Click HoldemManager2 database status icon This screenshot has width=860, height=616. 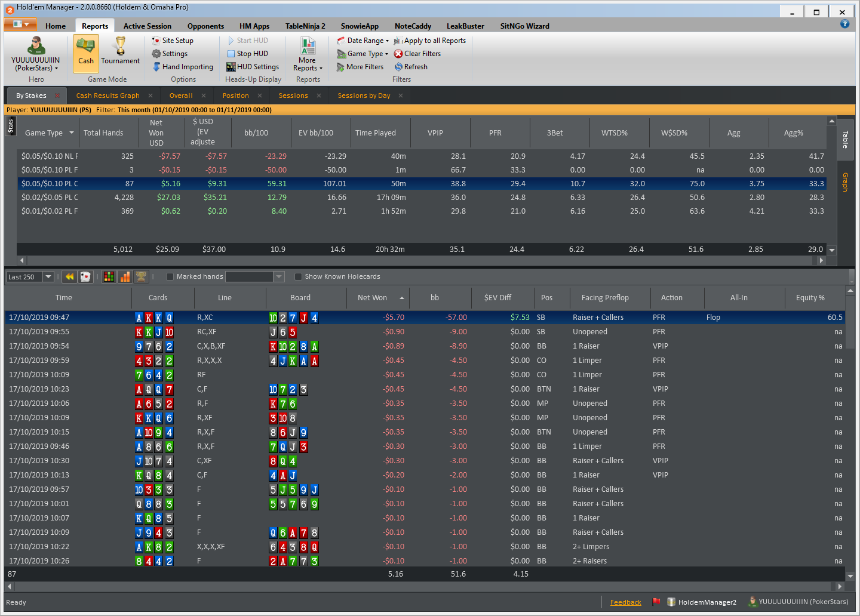[671, 602]
